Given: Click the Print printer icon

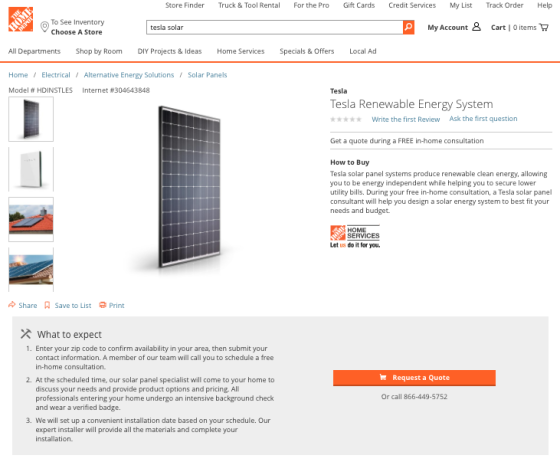Looking at the screenshot, I should coord(102,305).
